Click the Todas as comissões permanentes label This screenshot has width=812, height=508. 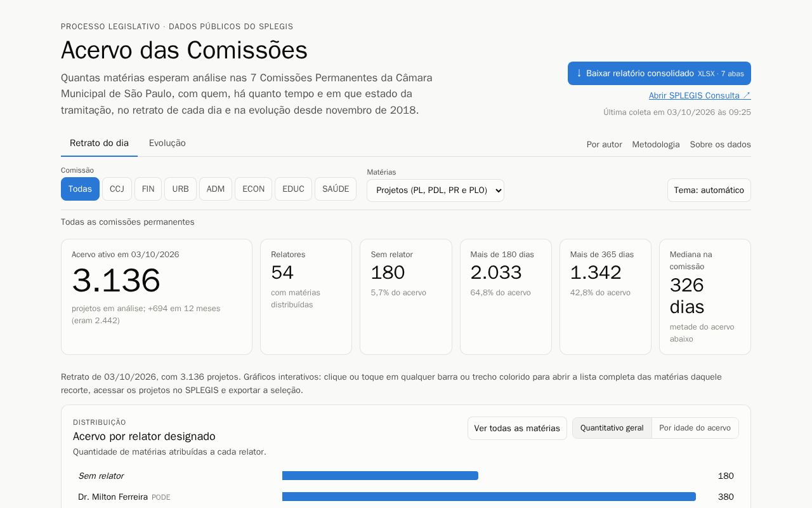[128, 222]
